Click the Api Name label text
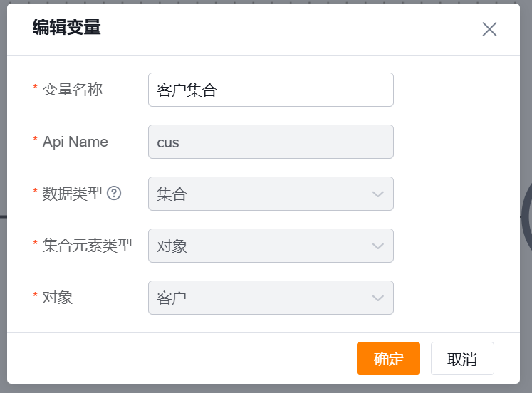The height and width of the screenshot is (393, 532). (x=75, y=141)
